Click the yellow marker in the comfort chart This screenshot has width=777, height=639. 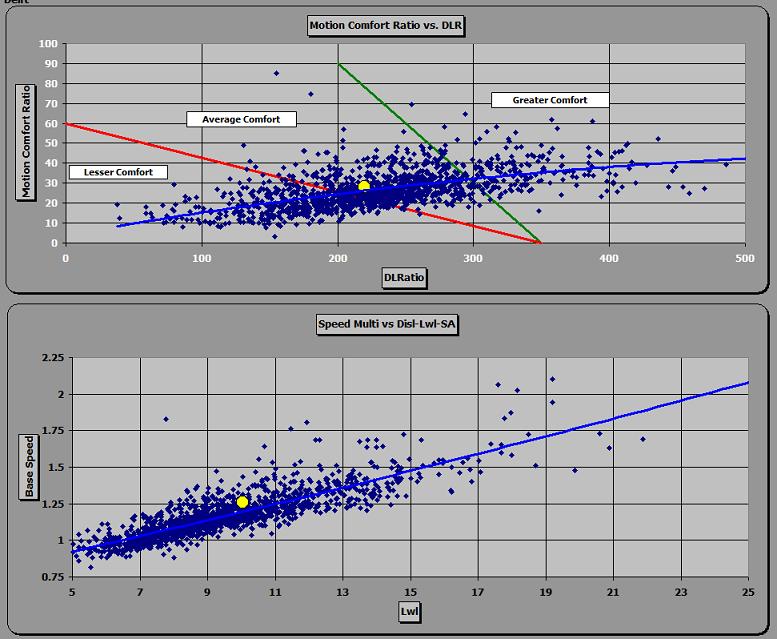tap(364, 187)
